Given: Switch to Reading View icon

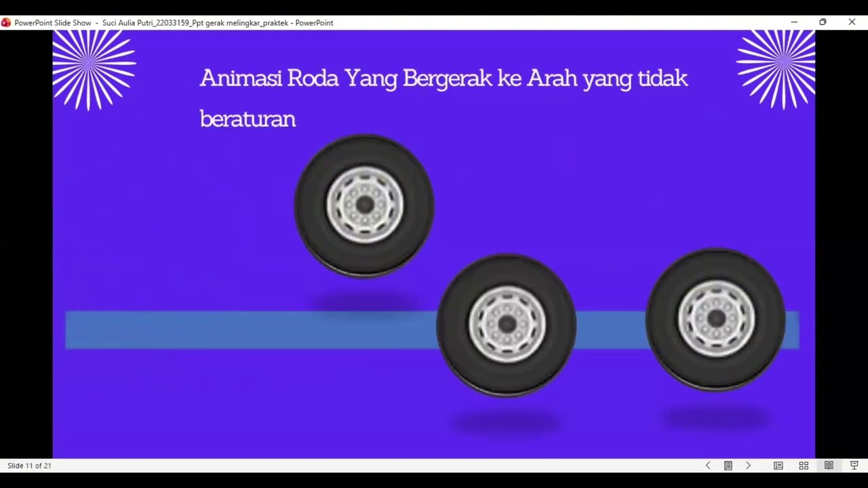Looking at the screenshot, I should 829,466.
